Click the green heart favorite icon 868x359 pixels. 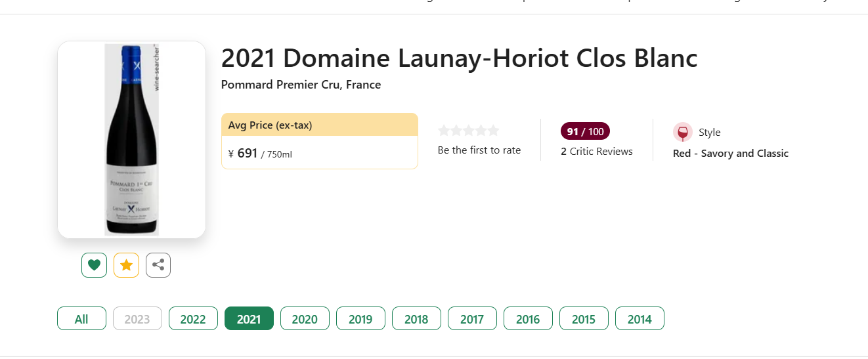coord(94,265)
